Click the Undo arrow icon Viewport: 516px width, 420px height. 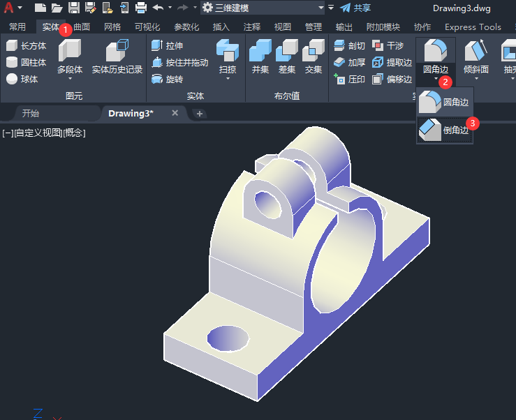point(159,7)
